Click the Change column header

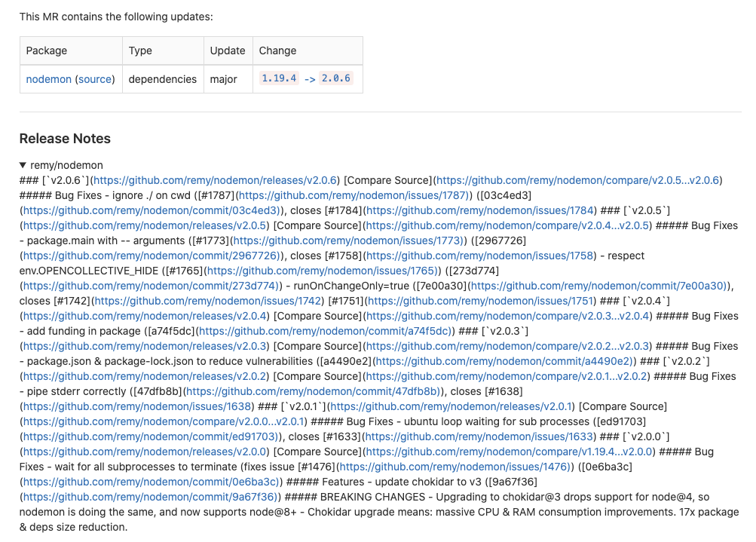(x=308, y=51)
